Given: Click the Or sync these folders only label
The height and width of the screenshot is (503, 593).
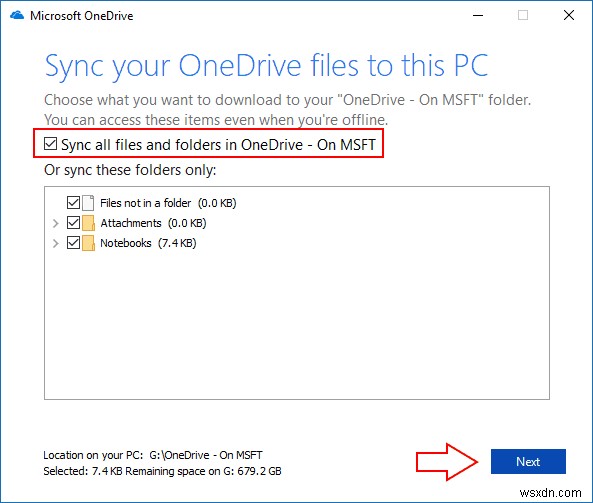Looking at the screenshot, I should pos(130,170).
